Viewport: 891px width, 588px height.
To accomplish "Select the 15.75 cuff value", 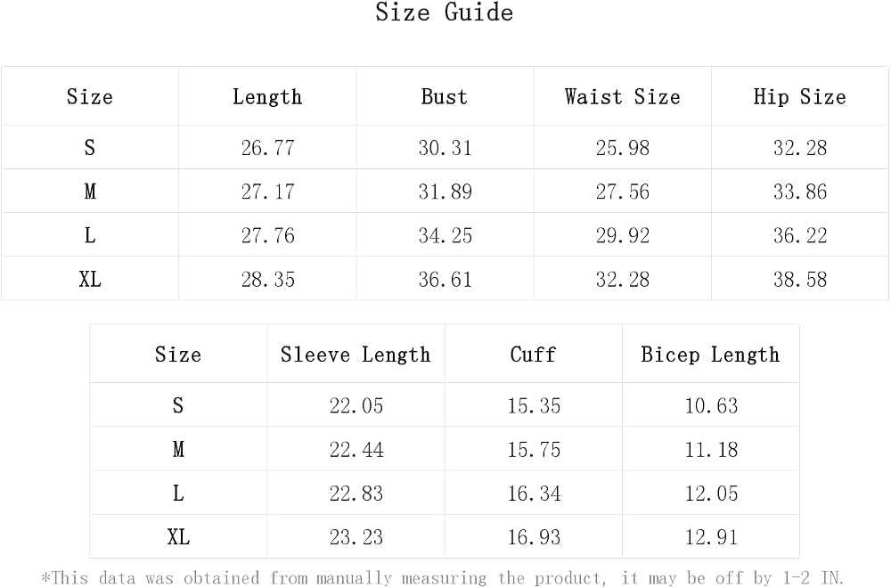I will point(534,449).
